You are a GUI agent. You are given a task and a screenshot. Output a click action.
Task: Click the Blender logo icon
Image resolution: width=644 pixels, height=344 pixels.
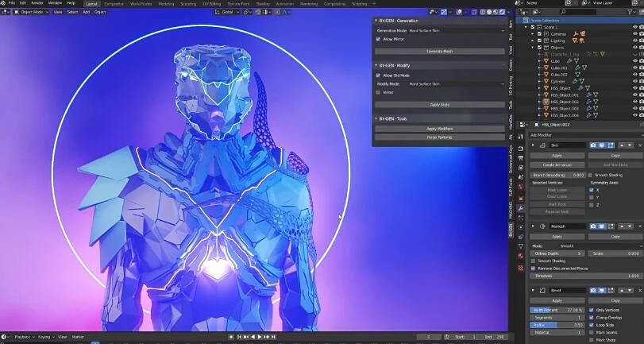4,3
